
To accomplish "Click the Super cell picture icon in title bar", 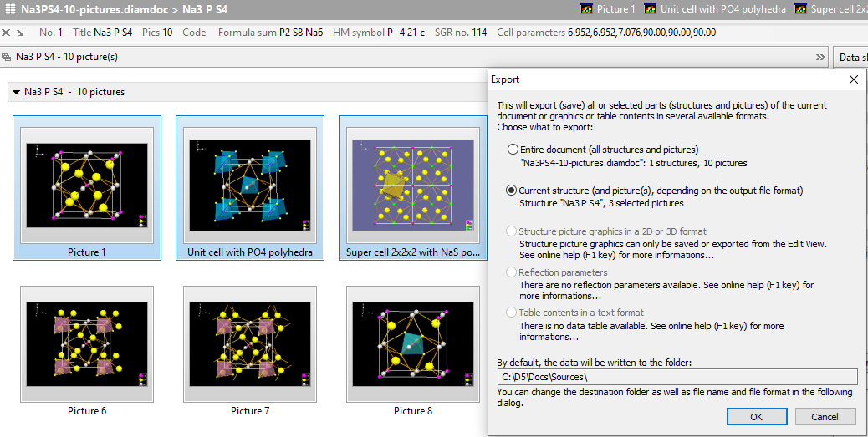I will (x=801, y=9).
